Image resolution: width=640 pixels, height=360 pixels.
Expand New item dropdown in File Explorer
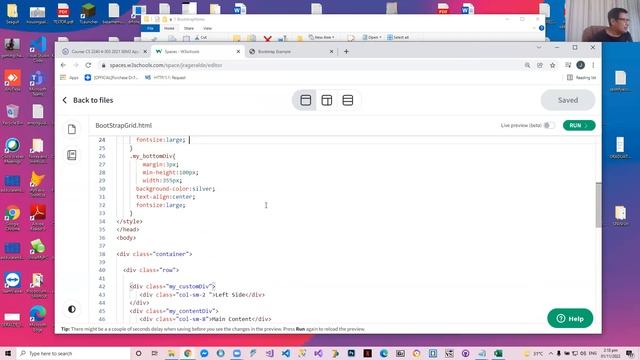click(x=322, y=37)
